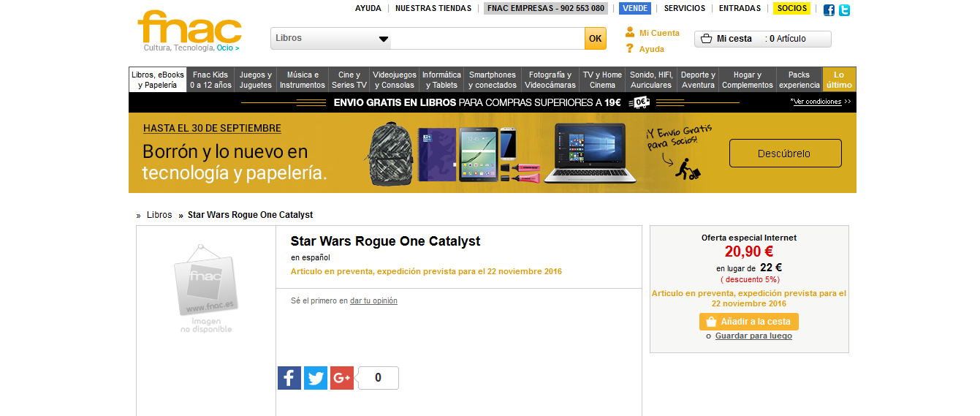Click the basket icon in Mi cesta
980x416 pixels.
coord(706,39)
